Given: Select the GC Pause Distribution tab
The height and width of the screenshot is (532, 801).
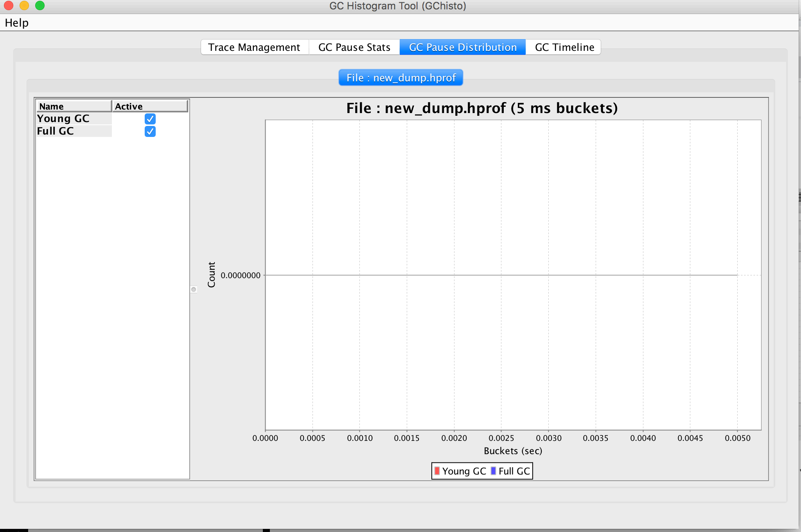Looking at the screenshot, I should pos(462,47).
